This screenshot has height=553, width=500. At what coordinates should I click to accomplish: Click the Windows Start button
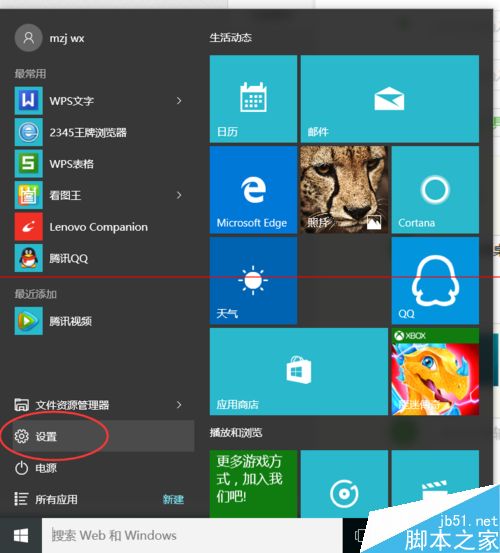click(21, 535)
